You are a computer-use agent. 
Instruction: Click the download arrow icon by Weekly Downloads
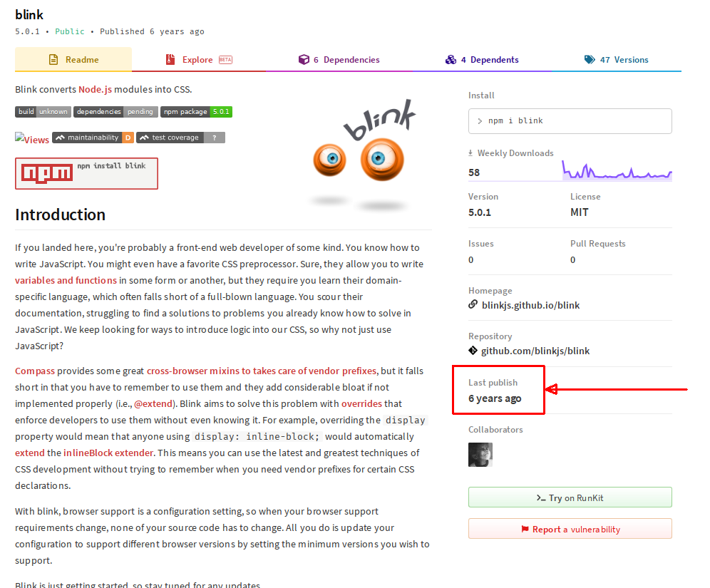click(470, 153)
